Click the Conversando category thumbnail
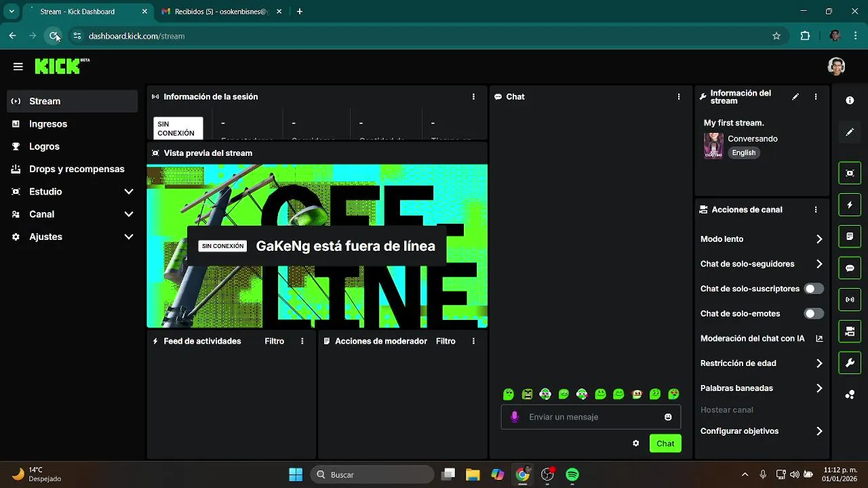The height and width of the screenshot is (488, 868). (713, 146)
